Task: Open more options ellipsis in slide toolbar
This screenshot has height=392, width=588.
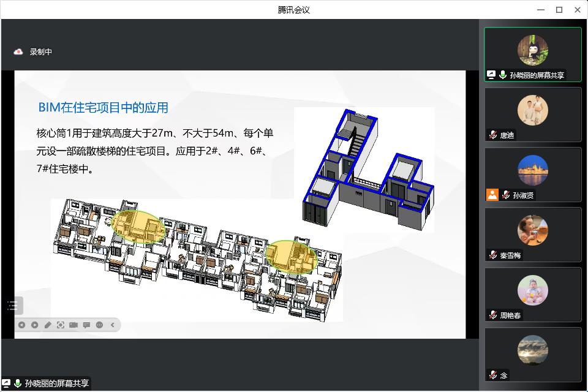Action: coord(99,325)
